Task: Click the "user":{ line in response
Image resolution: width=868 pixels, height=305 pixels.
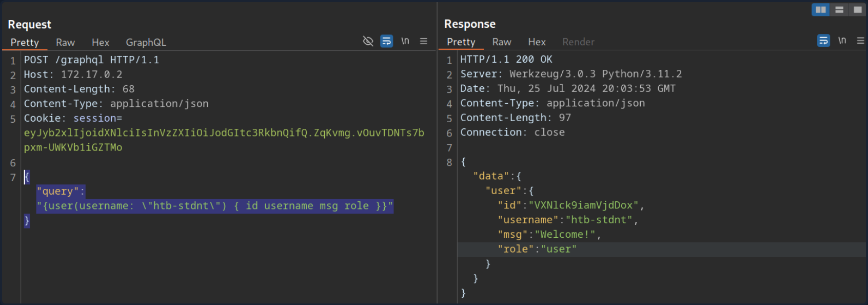Action: [509, 190]
